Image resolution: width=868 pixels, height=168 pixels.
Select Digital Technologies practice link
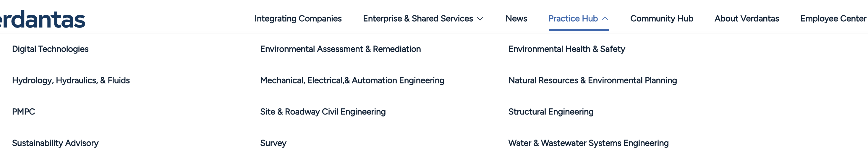[x=50, y=49]
